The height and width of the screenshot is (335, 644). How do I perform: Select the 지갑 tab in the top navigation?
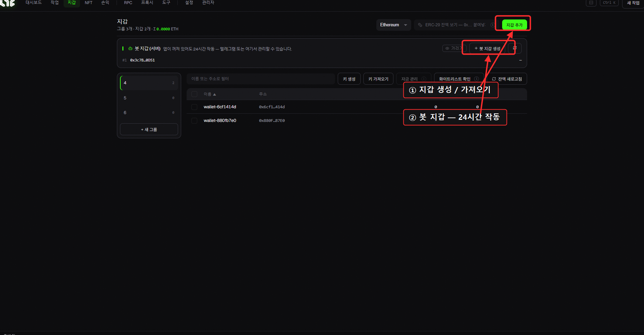tap(72, 3)
